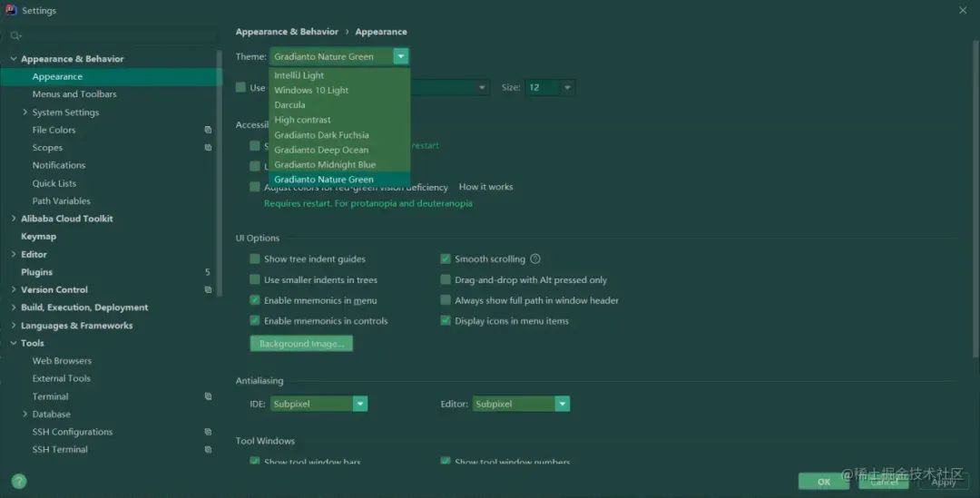Viewport: 980px width, 498px height.
Task: Open the Path Variables settings page
Action: 62,200
